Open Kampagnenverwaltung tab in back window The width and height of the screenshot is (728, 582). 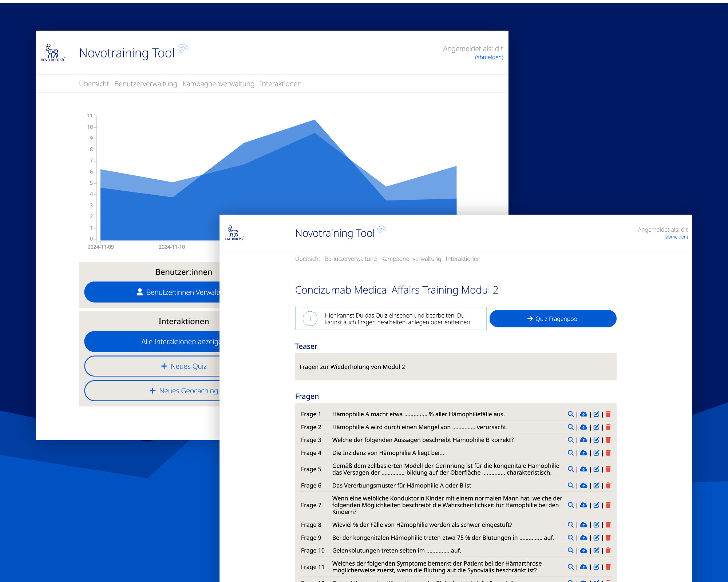218,84
